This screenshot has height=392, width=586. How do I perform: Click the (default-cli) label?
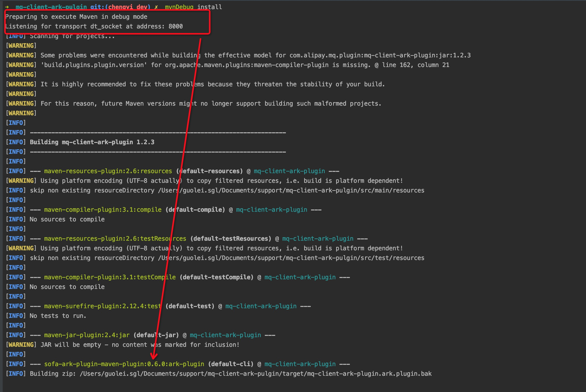pos(231,364)
